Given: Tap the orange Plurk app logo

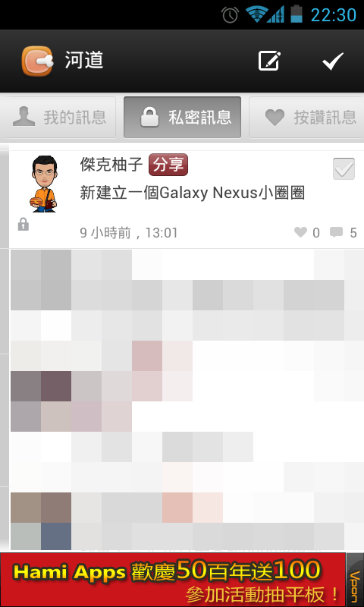Looking at the screenshot, I should pos(36,61).
